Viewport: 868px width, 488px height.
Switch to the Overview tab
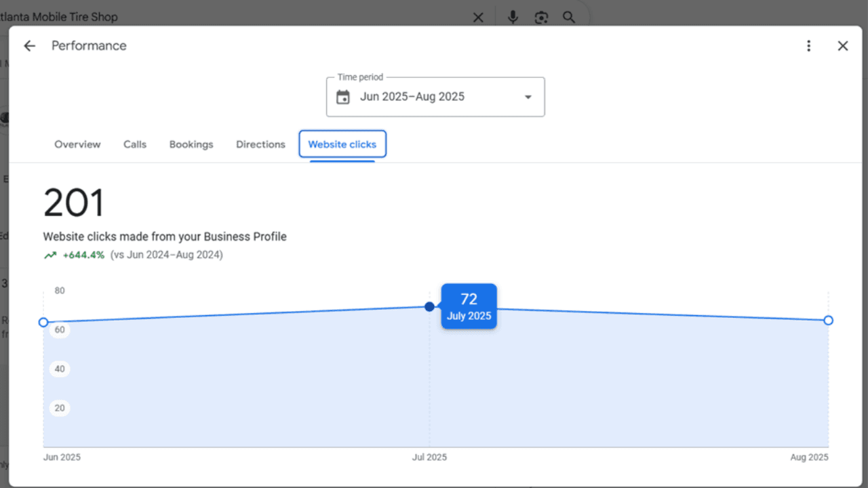[x=77, y=144]
